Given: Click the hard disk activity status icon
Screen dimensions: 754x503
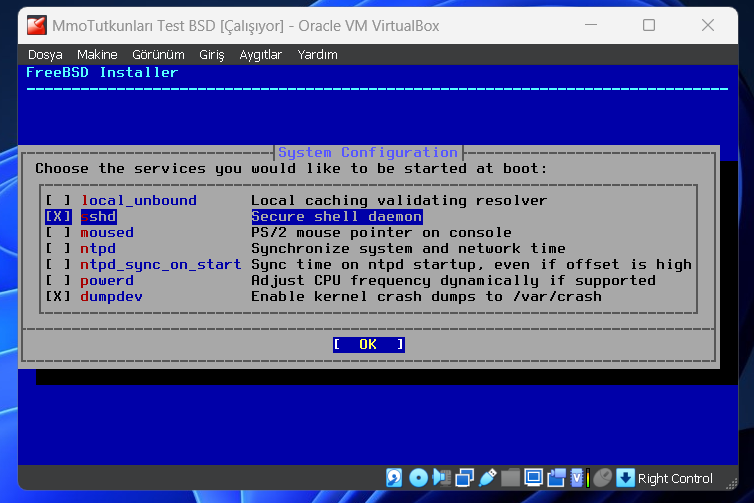Looking at the screenshot, I should point(394,478).
